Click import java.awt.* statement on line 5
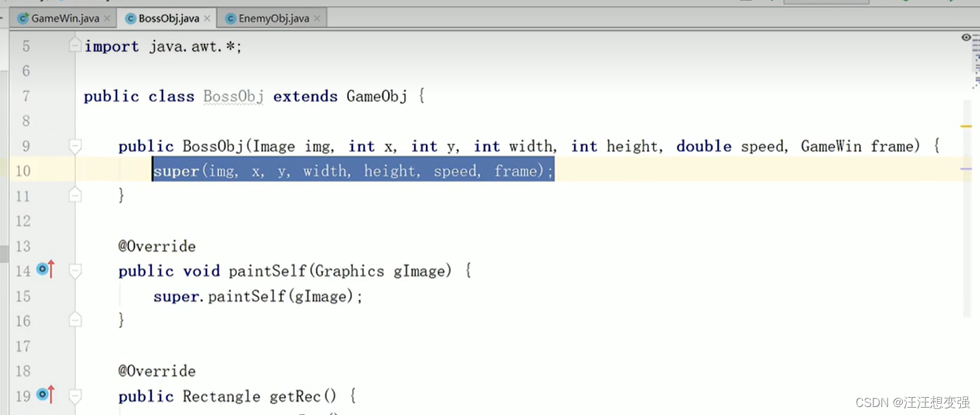Screen dimensions: 980x415 [163, 47]
